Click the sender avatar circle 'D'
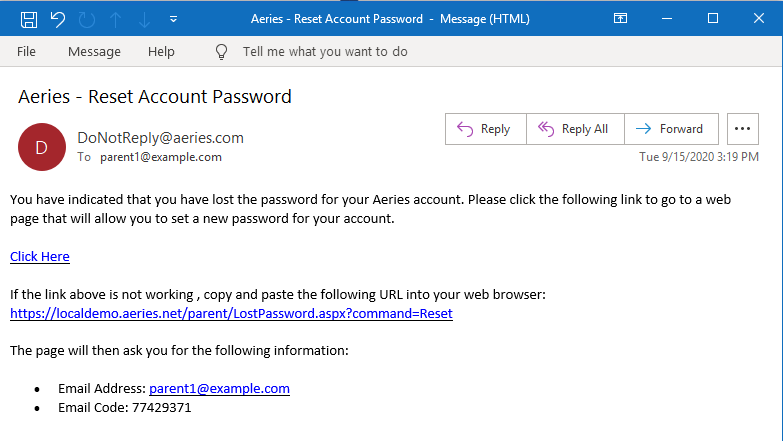Image resolution: width=783 pixels, height=441 pixels. click(x=42, y=147)
